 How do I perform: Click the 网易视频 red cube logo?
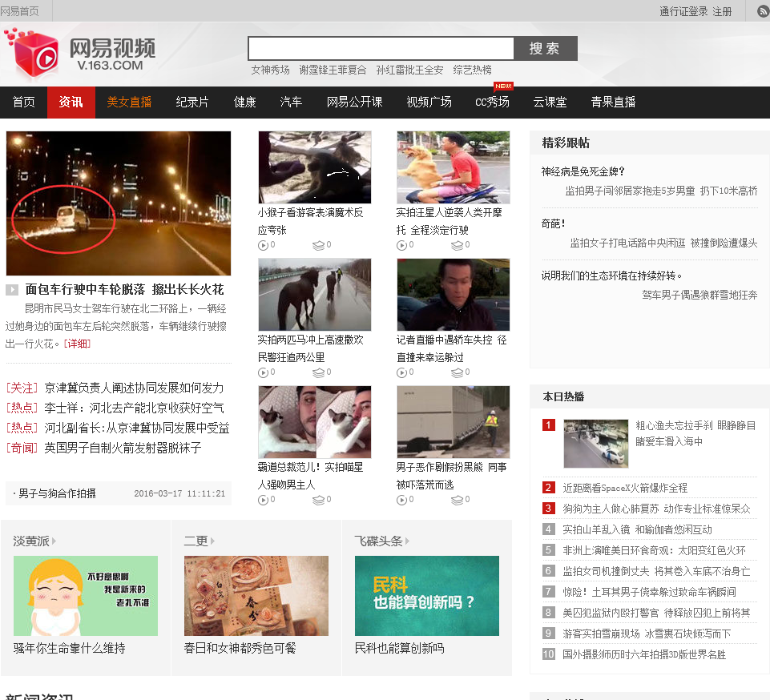[31, 53]
